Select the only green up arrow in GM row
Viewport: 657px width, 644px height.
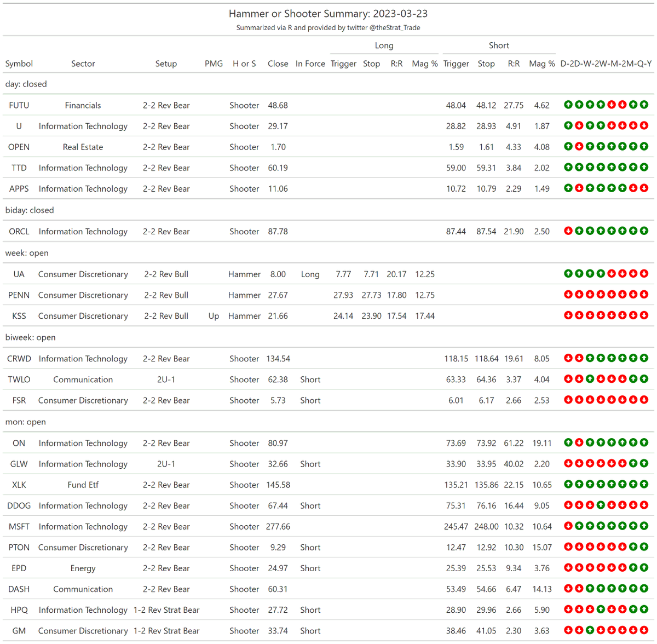point(590,630)
